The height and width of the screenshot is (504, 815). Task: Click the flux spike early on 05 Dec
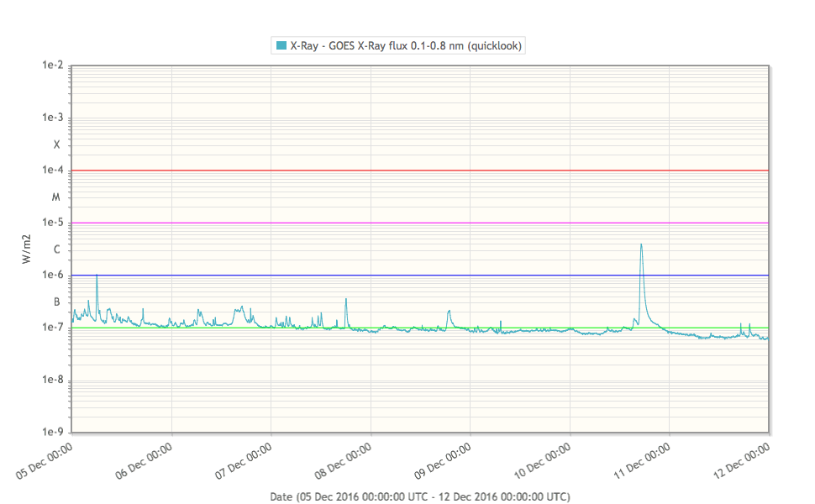pyautogui.click(x=97, y=276)
